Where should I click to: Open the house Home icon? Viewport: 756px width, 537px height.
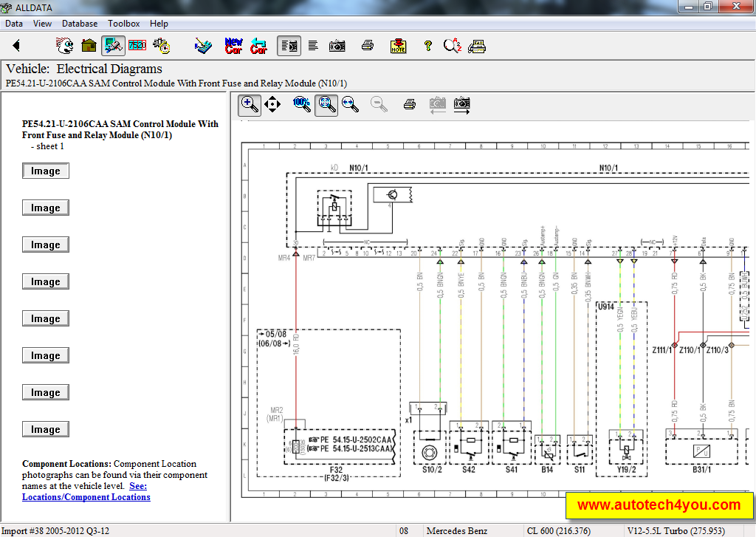pyautogui.click(x=89, y=46)
